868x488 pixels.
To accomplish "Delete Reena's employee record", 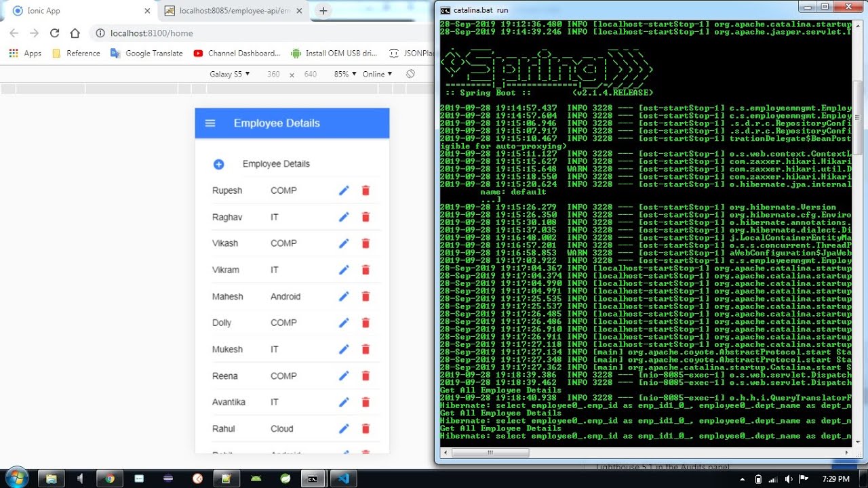I will (x=366, y=375).
